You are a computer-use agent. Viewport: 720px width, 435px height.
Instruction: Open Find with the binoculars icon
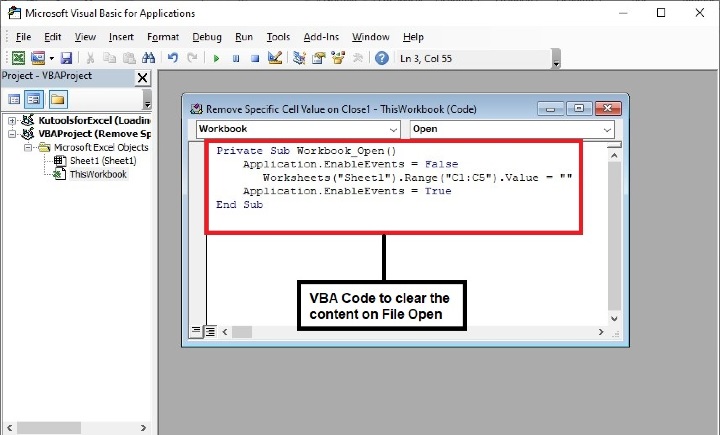[148, 58]
